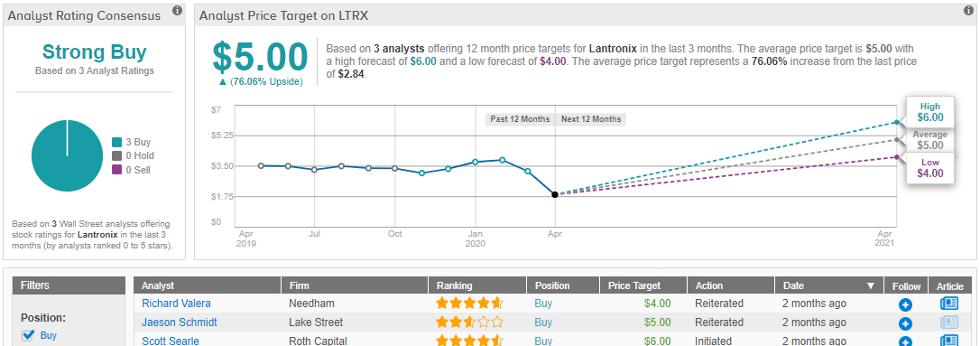Select the $4.00 price target cell
Viewport: 980px width, 346px height.
point(658,304)
